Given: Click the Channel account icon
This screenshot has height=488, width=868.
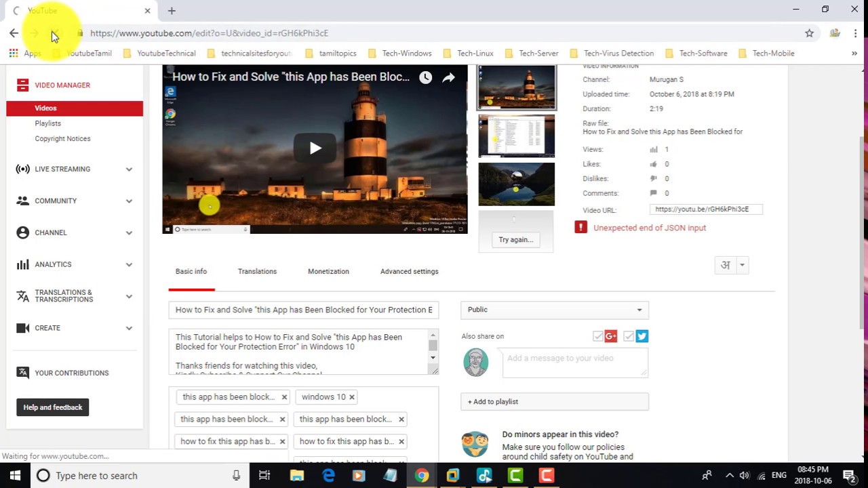Looking at the screenshot, I should pos(23,232).
